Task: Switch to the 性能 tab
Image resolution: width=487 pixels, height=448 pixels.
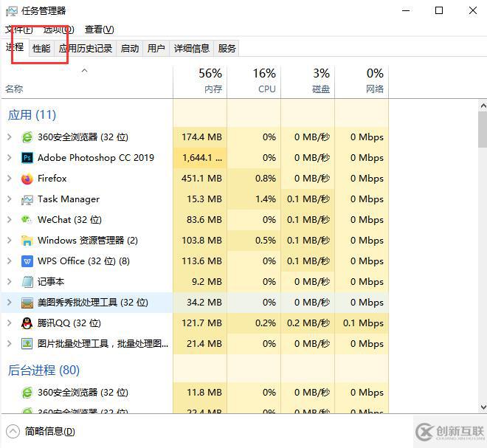Action: (41, 49)
